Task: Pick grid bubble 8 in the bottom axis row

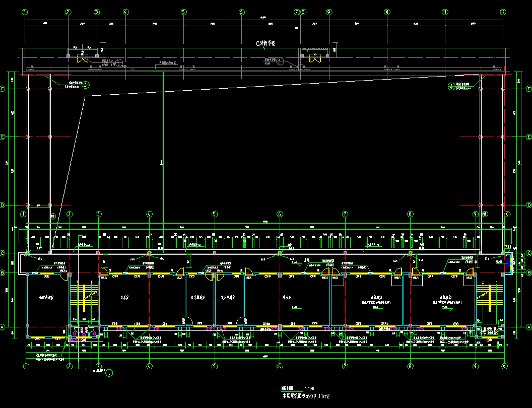Action: point(411,366)
